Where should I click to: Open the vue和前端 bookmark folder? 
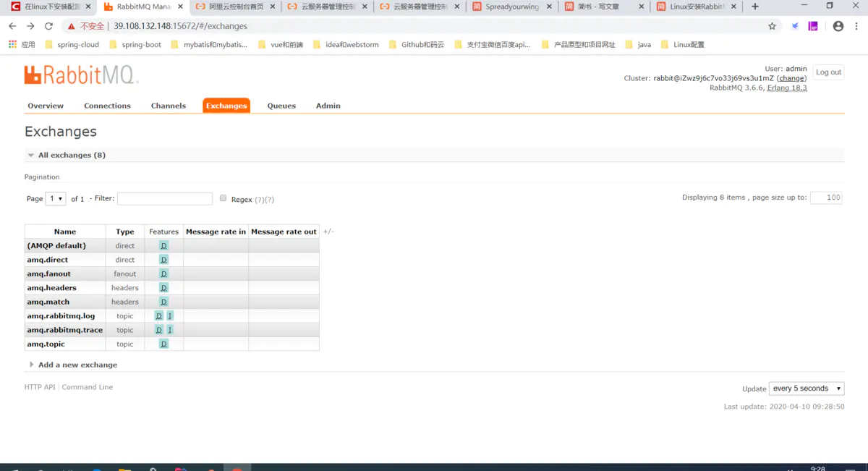click(281, 44)
